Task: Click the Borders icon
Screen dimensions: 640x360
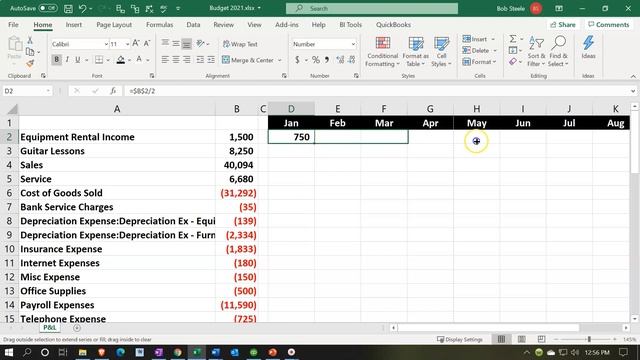Action: (99, 60)
